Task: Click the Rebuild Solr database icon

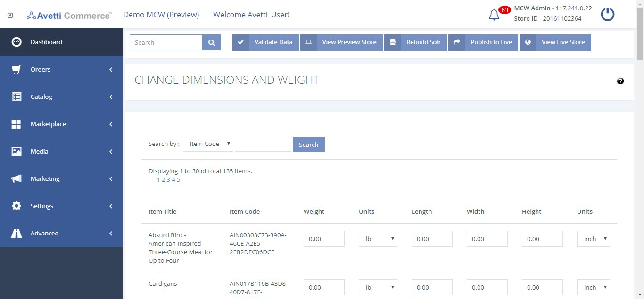Action: 392,42
